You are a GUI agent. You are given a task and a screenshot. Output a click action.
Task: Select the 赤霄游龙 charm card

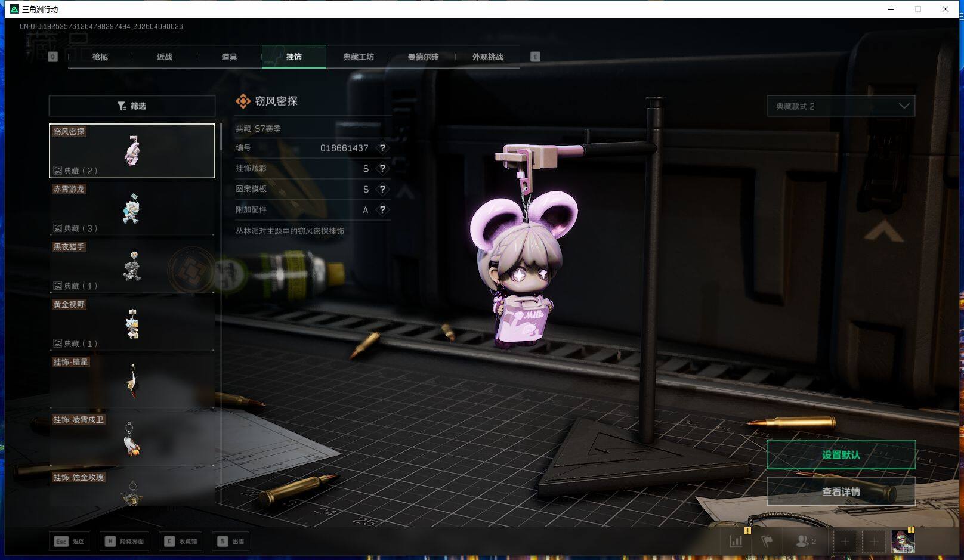coord(132,208)
